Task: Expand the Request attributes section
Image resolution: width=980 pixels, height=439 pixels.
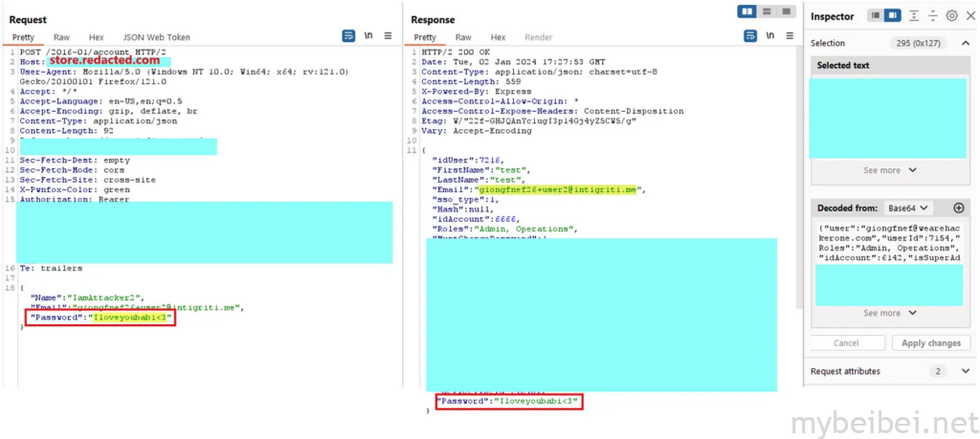Action: coord(964,371)
